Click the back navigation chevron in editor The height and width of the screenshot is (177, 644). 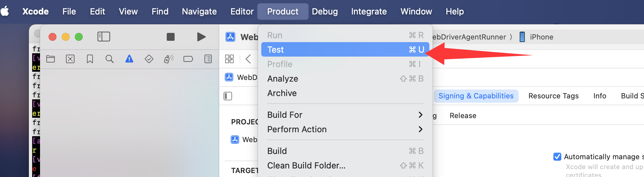coord(248,59)
